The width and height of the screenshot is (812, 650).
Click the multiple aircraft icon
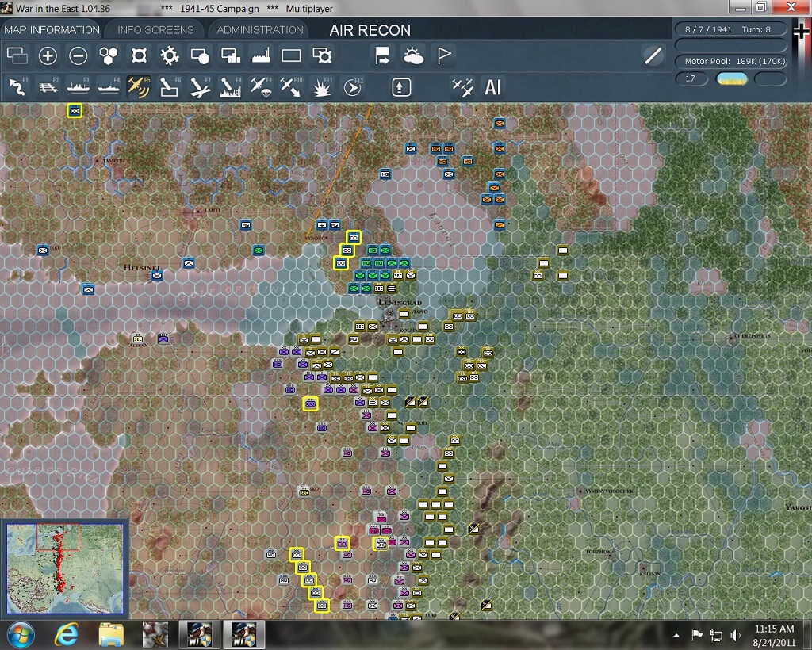462,87
